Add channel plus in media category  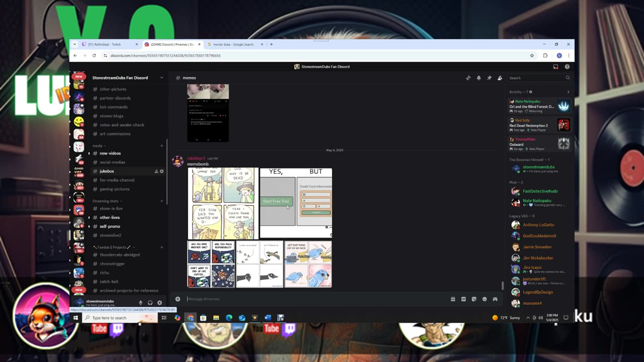[162, 146]
